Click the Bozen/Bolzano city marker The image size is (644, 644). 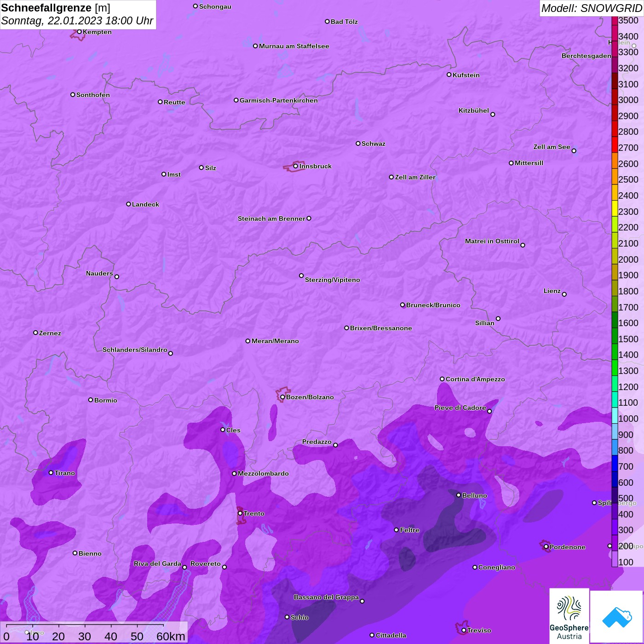tap(282, 397)
